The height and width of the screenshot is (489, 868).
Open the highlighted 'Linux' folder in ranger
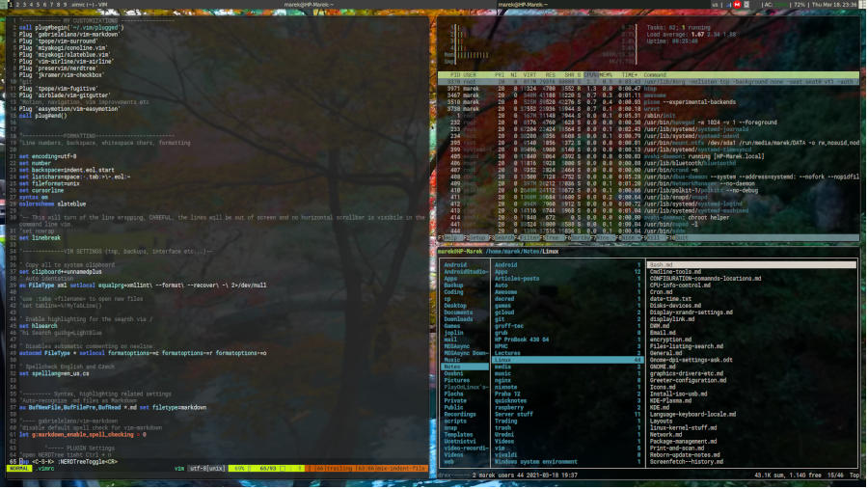point(567,360)
